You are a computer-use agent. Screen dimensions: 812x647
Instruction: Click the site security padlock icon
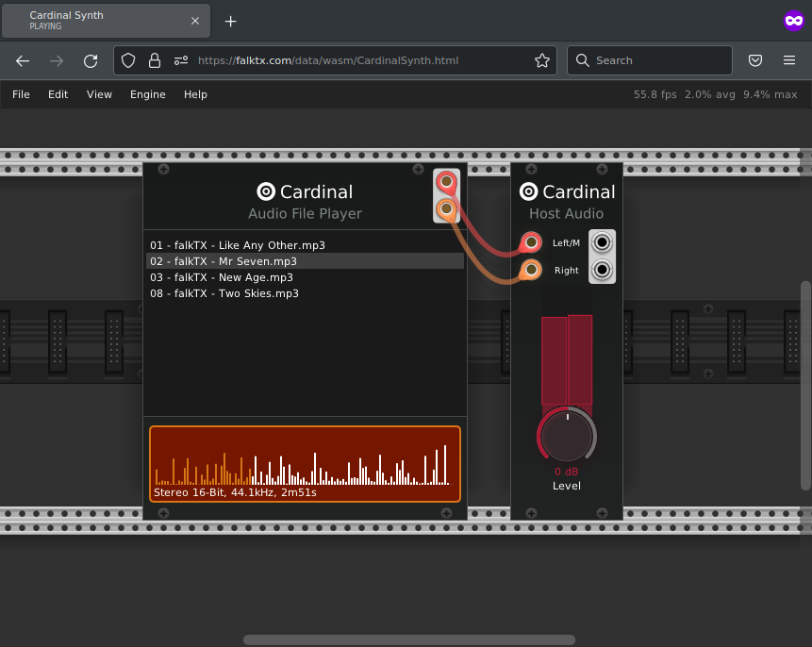[155, 60]
